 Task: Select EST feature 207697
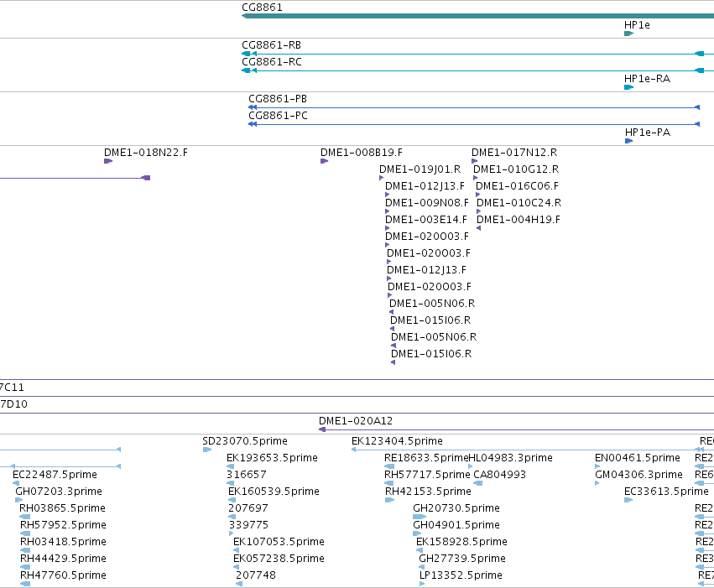tap(232, 517)
